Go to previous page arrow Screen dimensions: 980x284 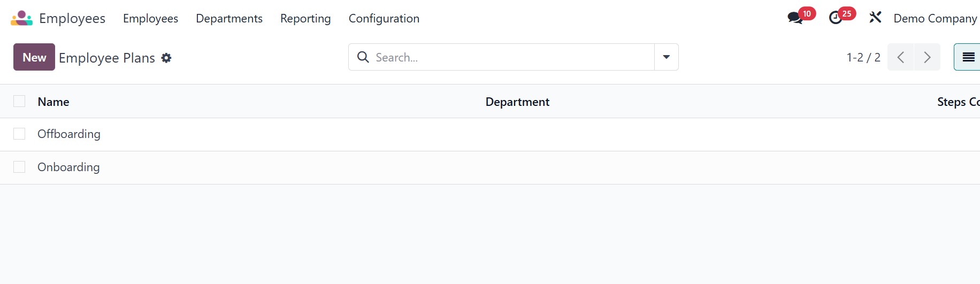click(x=901, y=57)
